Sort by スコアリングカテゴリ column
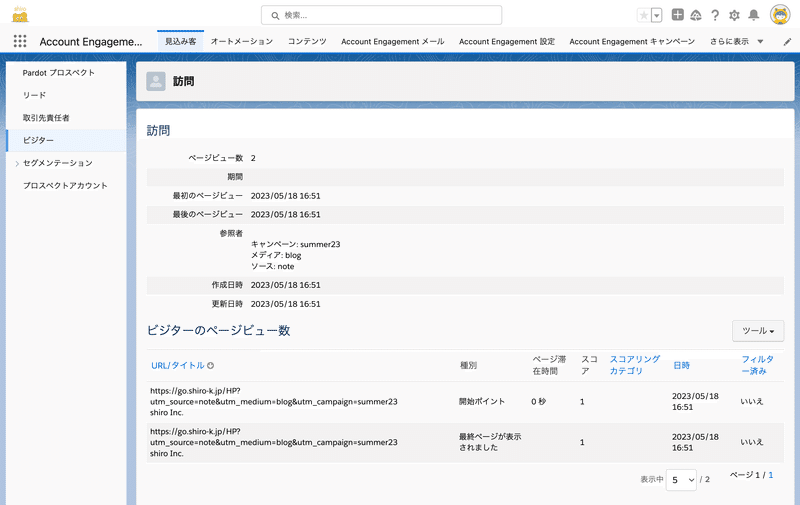 (x=635, y=365)
